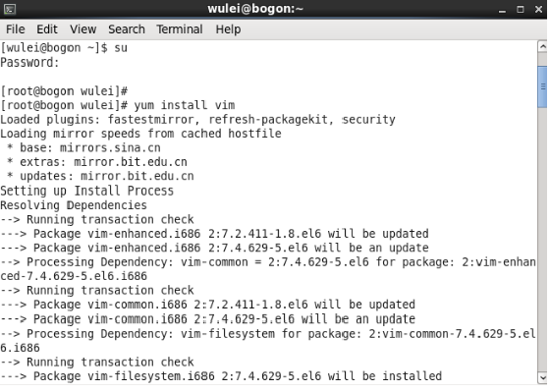Image resolution: width=550 pixels, height=392 pixels.
Task: Click 'Resolving Dependencies' output line
Action: [74, 205]
